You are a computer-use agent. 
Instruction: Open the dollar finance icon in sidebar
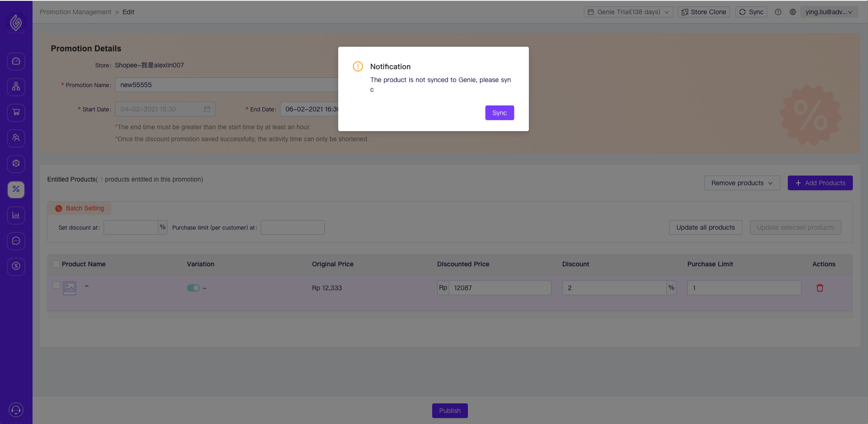coord(16,266)
